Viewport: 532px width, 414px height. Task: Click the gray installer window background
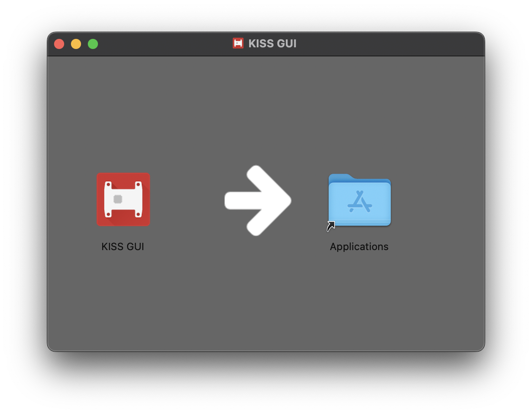coord(266,304)
